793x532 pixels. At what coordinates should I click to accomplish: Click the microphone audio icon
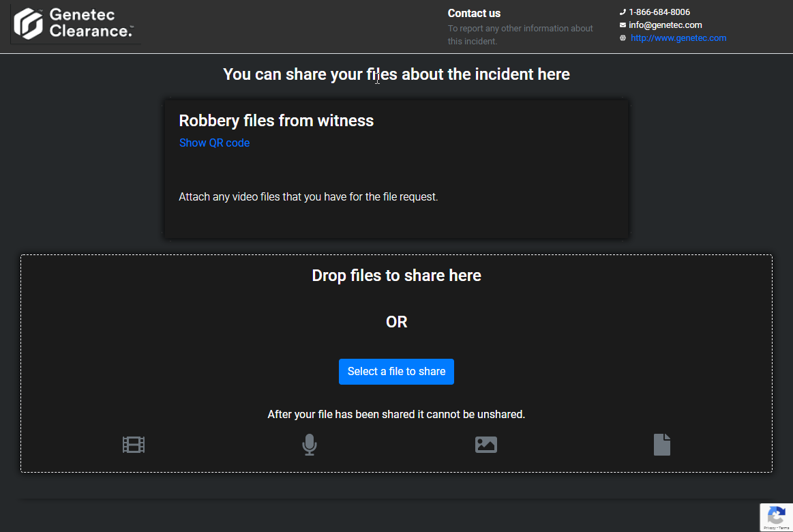point(310,445)
